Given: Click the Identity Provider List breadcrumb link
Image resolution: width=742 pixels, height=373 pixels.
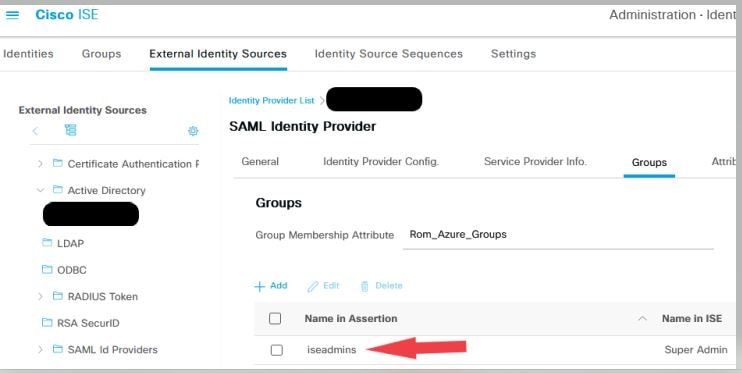Looking at the screenshot, I should 271,100.
